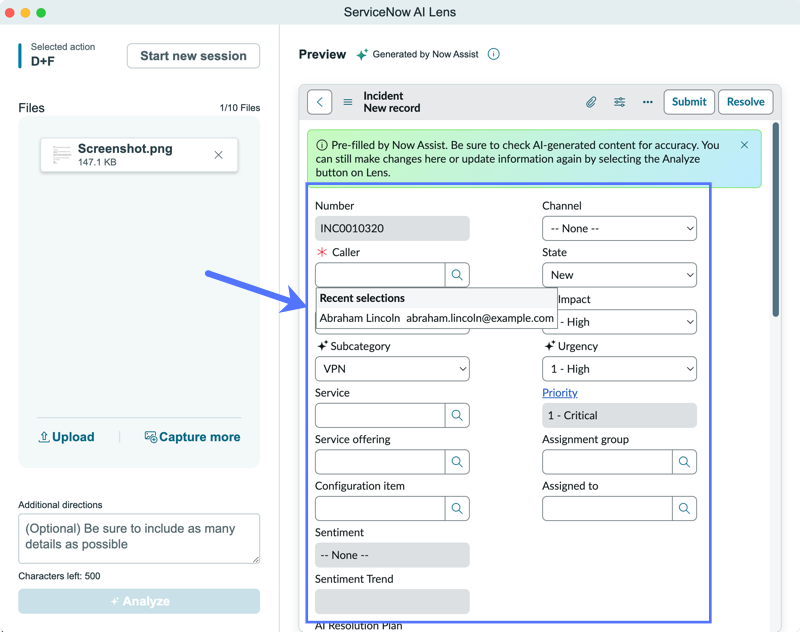The width and height of the screenshot is (800, 632).
Task: Click the Caller lookup magnifier icon
Action: (457, 275)
